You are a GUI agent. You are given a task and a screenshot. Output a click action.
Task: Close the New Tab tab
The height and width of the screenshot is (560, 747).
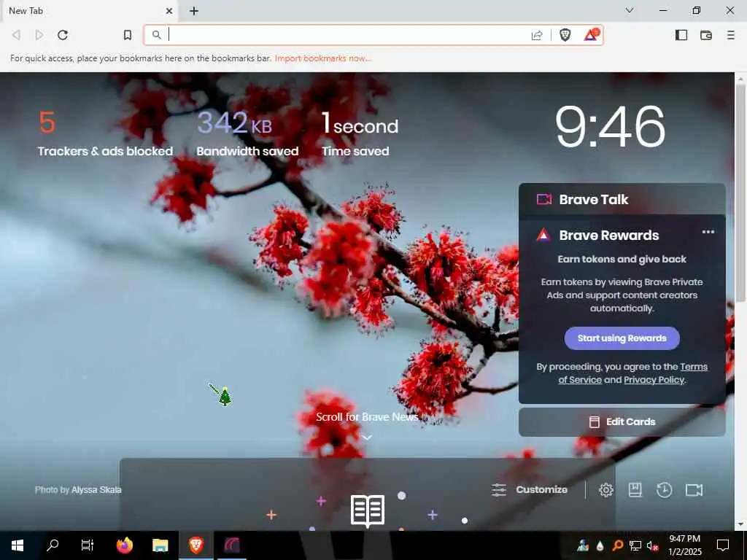tap(169, 11)
